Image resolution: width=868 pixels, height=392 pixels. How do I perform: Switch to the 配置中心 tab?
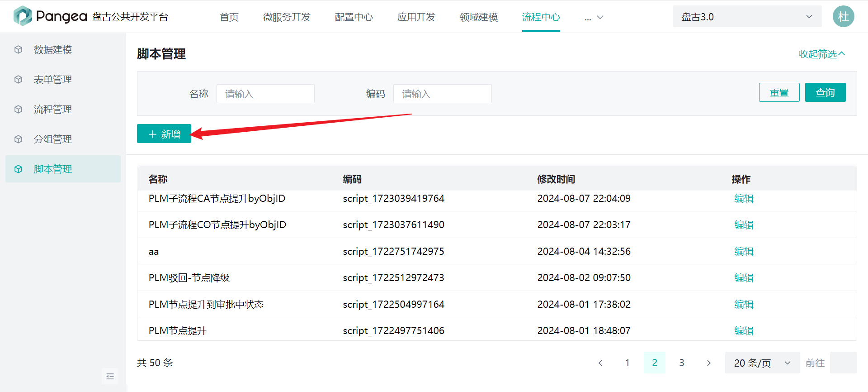354,17
